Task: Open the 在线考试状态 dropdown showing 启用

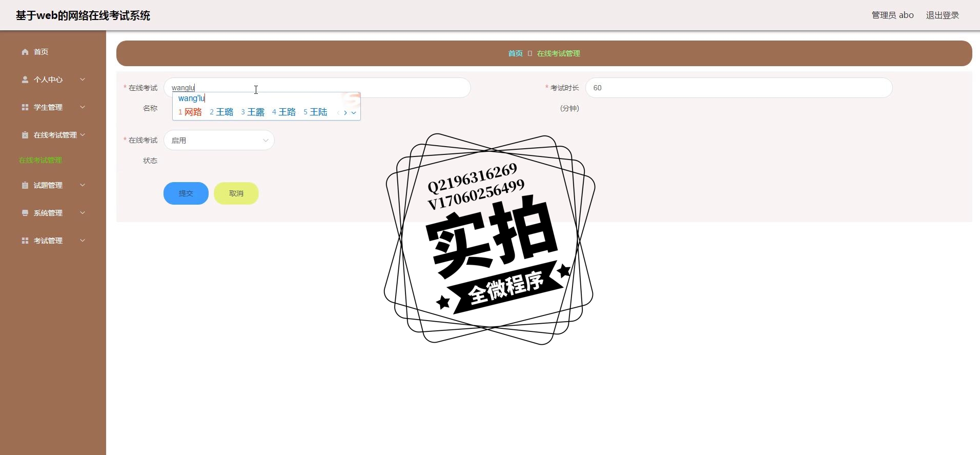Action: pos(219,140)
